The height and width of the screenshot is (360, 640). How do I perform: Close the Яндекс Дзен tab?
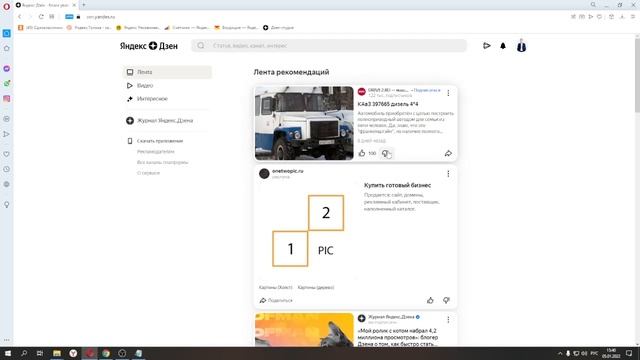tap(74, 5)
